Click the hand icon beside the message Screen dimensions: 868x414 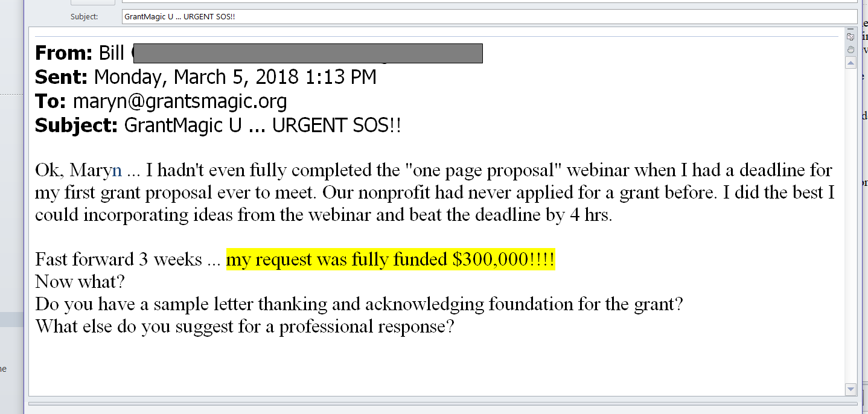[x=850, y=49]
